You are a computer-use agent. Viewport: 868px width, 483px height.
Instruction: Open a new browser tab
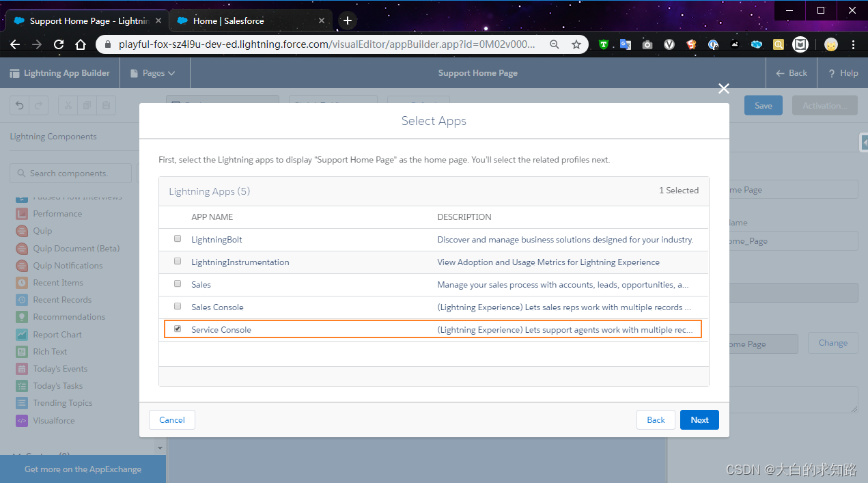pos(348,20)
